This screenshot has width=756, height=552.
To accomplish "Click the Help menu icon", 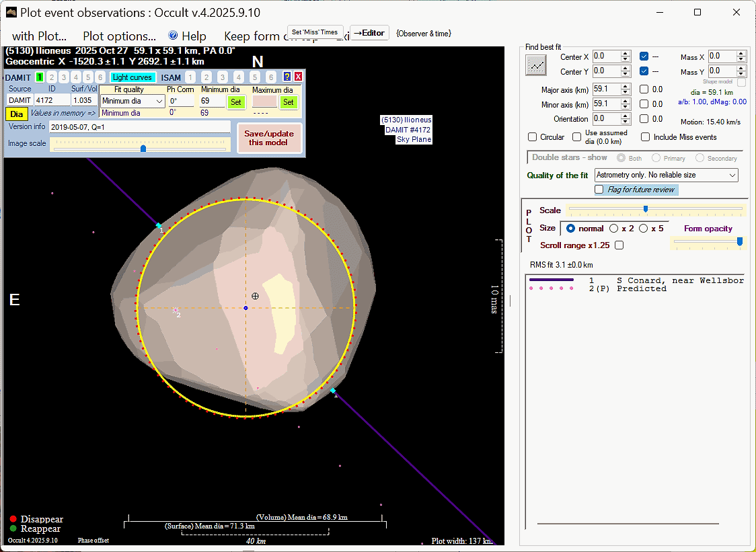I will pos(173,36).
